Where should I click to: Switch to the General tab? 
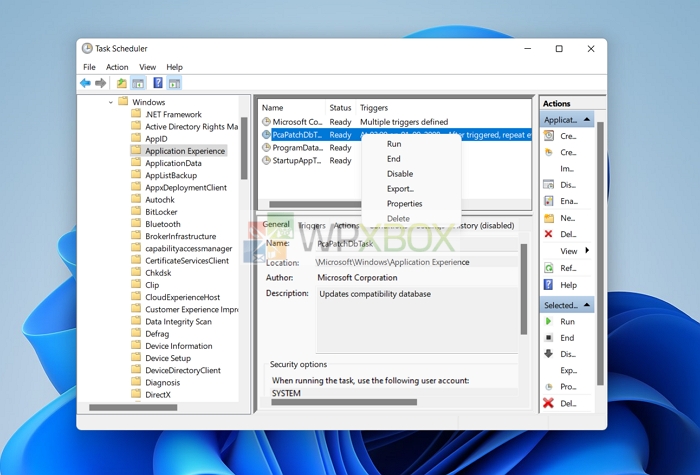276,225
